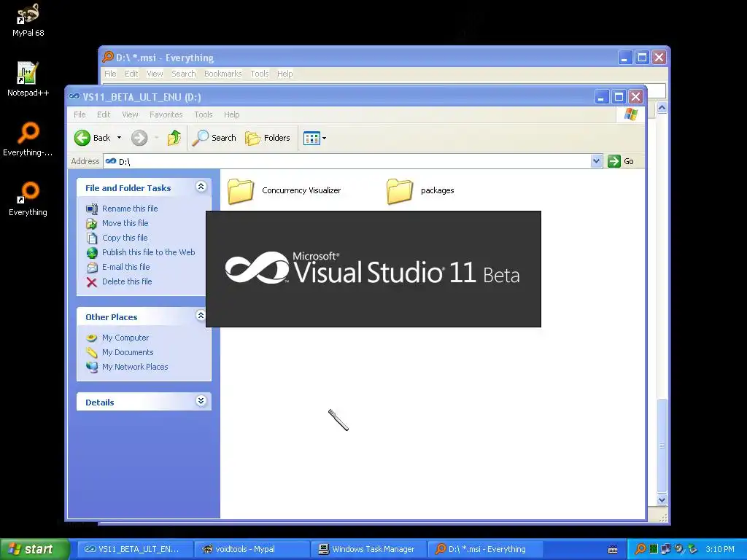Open Explorer File menu
Image resolution: width=747 pixels, height=560 pixels.
80,114
